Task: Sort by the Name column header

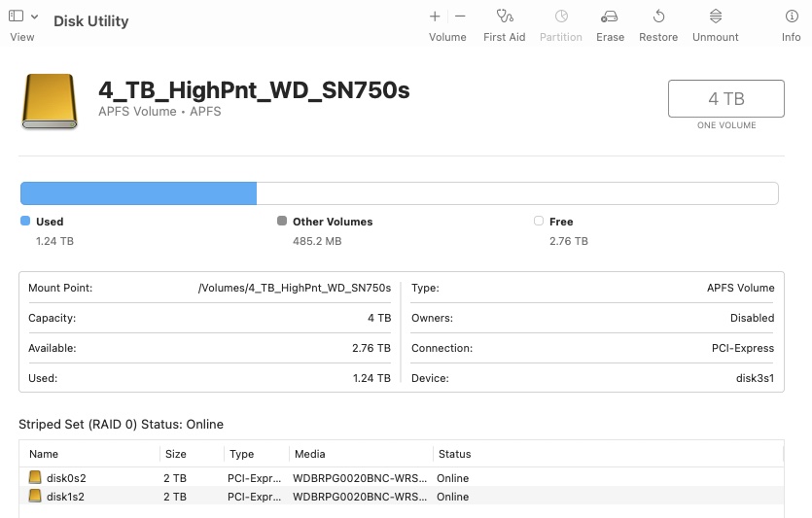Action: pyautogui.click(x=44, y=454)
